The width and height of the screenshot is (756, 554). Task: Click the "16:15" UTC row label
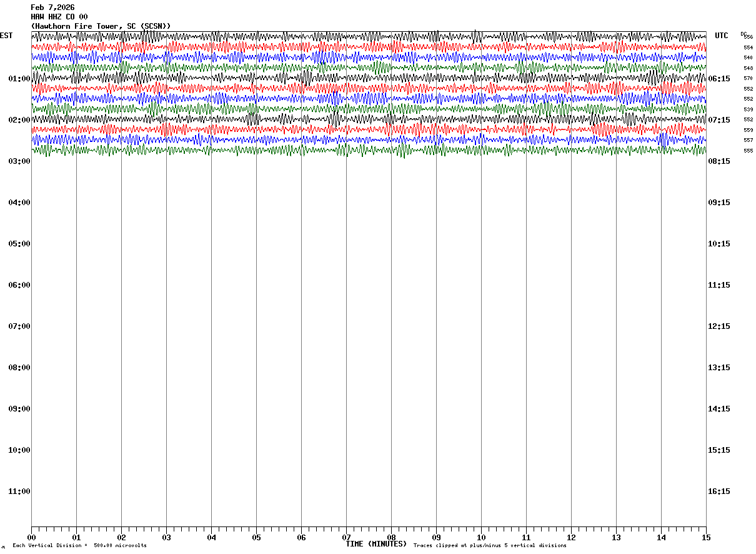click(x=719, y=491)
